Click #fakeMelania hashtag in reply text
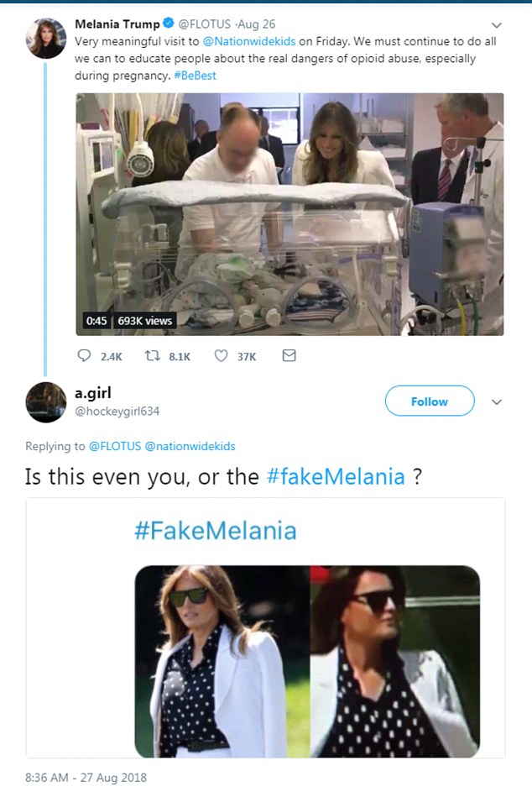This screenshot has width=532, height=792. (336, 477)
